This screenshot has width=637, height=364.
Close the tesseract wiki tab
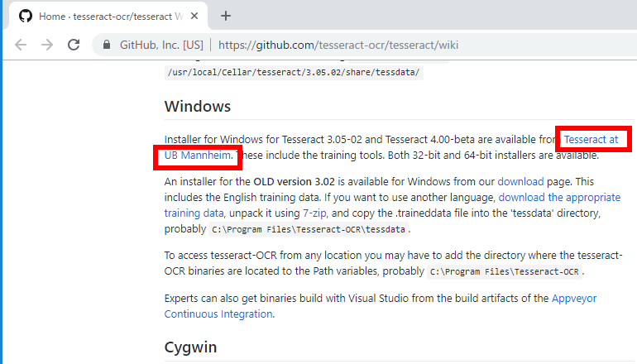[194, 16]
